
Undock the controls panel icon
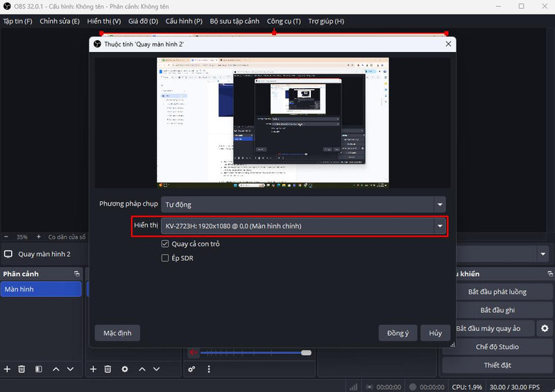pyautogui.click(x=549, y=274)
